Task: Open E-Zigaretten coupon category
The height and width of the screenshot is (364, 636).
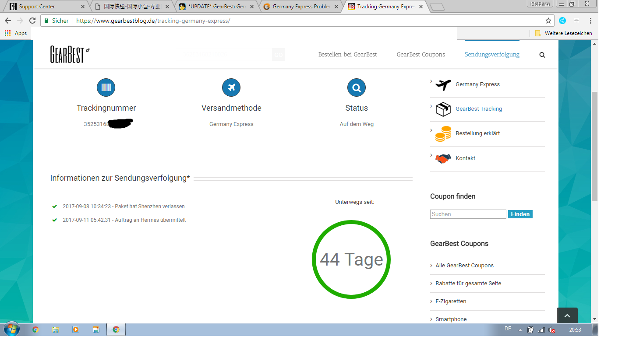Action: [x=451, y=301]
